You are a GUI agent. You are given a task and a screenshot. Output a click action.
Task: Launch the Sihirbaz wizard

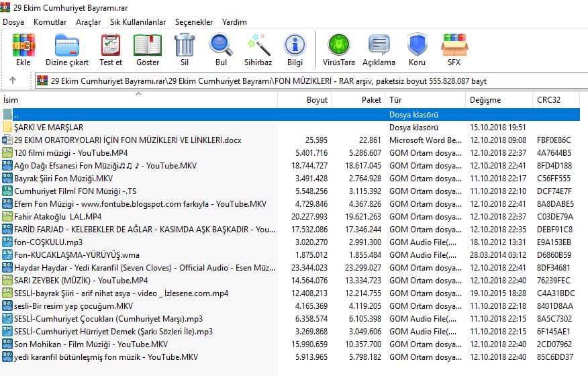[258, 49]
